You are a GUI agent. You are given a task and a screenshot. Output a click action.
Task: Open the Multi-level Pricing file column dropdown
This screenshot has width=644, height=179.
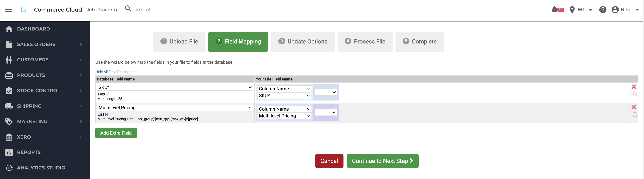point(284,116)
